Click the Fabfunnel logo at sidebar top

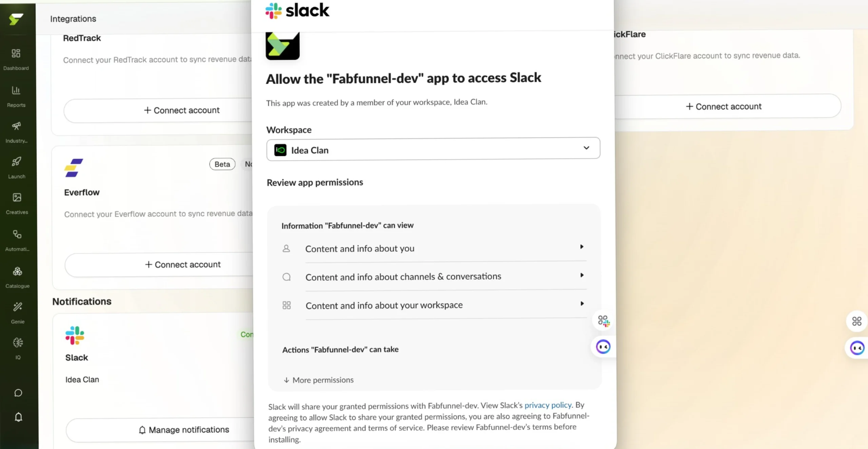point(16,19)
